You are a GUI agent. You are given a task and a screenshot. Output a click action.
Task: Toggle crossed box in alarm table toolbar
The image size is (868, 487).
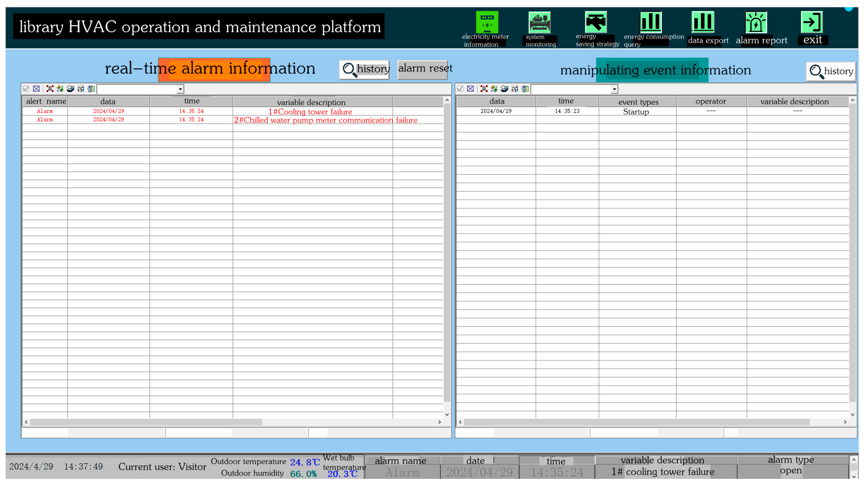36,89
